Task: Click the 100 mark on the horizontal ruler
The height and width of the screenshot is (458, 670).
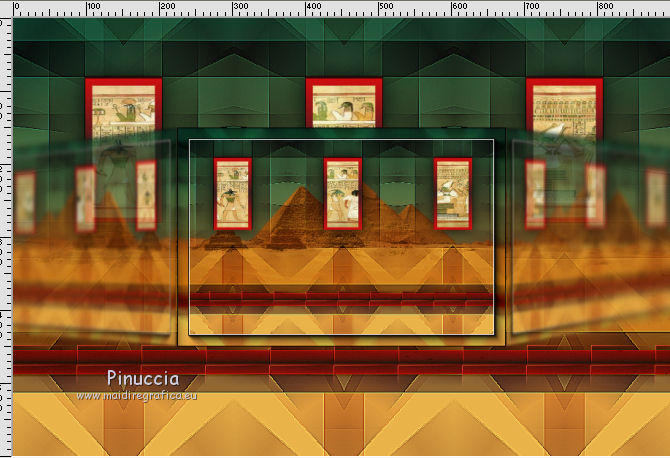Action: (94, 6)
